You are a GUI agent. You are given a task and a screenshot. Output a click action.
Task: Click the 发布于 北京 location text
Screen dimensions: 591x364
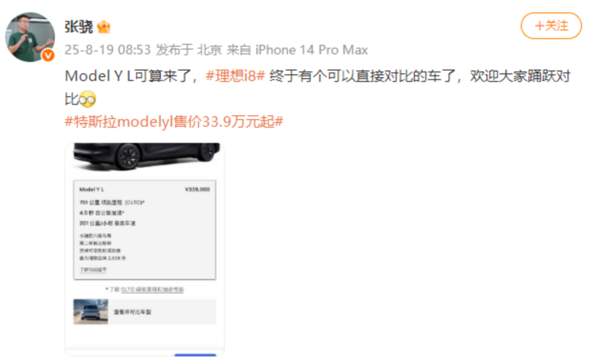[x=189, y=50]
